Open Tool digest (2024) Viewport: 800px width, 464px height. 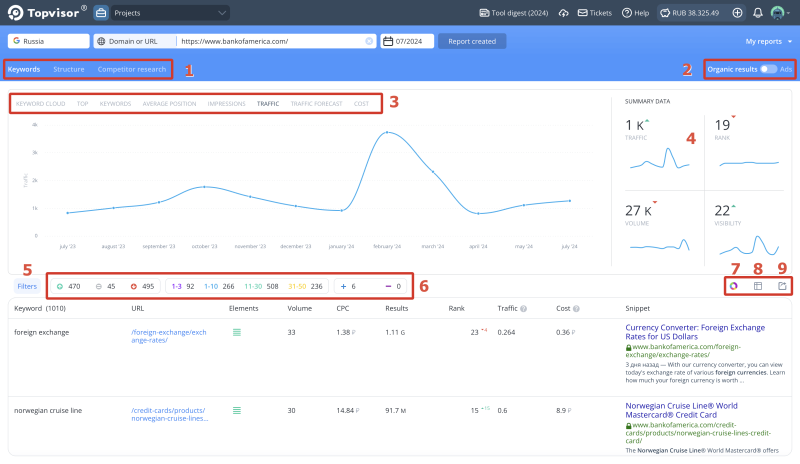pos(514,13)
